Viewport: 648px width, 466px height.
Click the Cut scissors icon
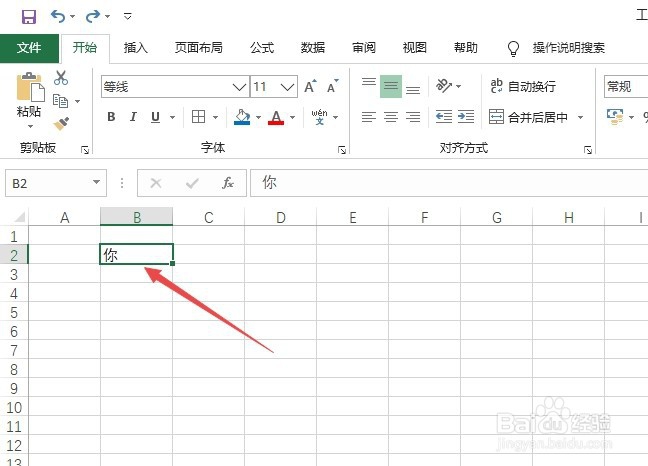point(61,78)
